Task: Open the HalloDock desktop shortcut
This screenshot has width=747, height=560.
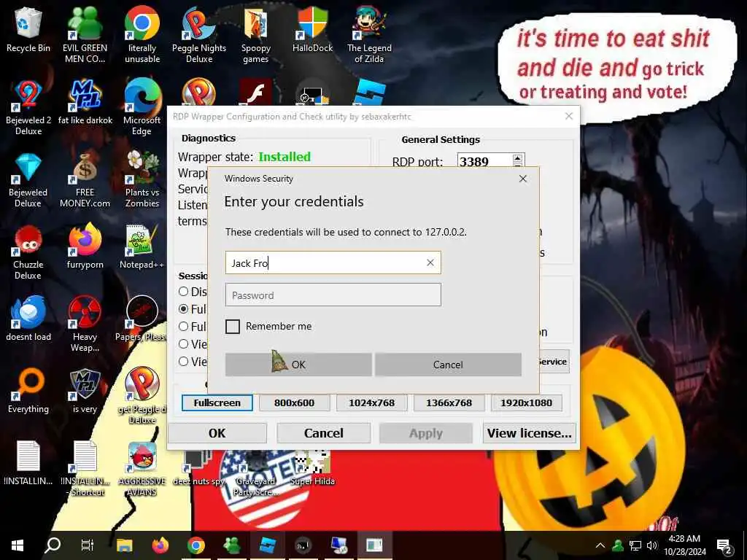Action: (312, 29)
